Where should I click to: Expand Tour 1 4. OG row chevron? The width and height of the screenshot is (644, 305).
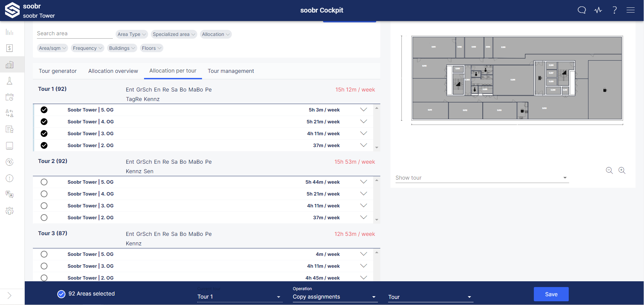[x=364, y=122]
